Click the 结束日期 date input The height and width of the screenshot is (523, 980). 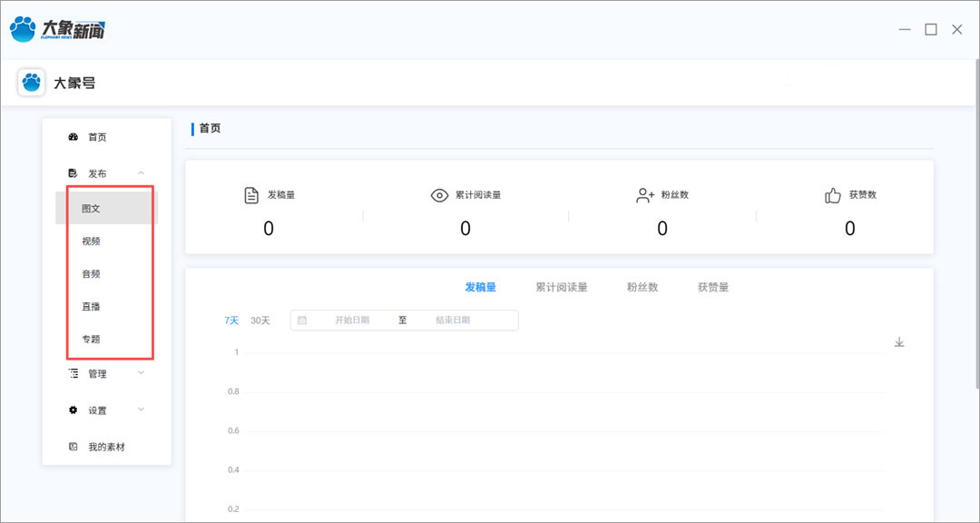click(453, 321)
